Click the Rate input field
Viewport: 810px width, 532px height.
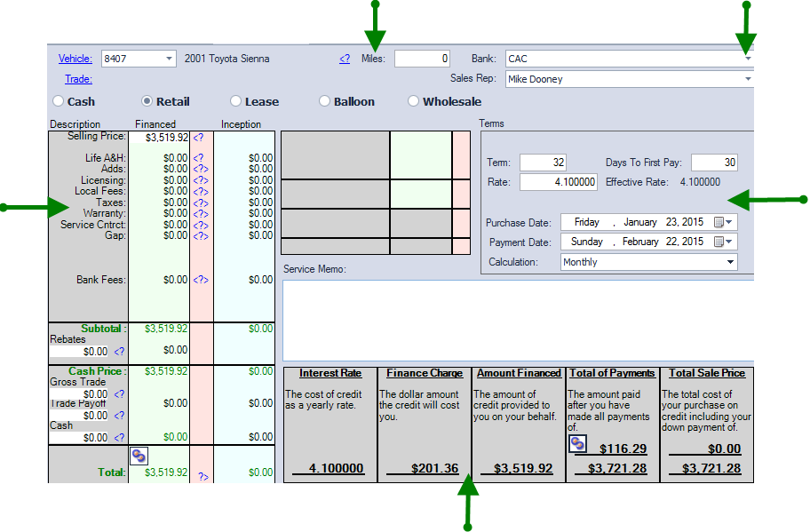559,182
